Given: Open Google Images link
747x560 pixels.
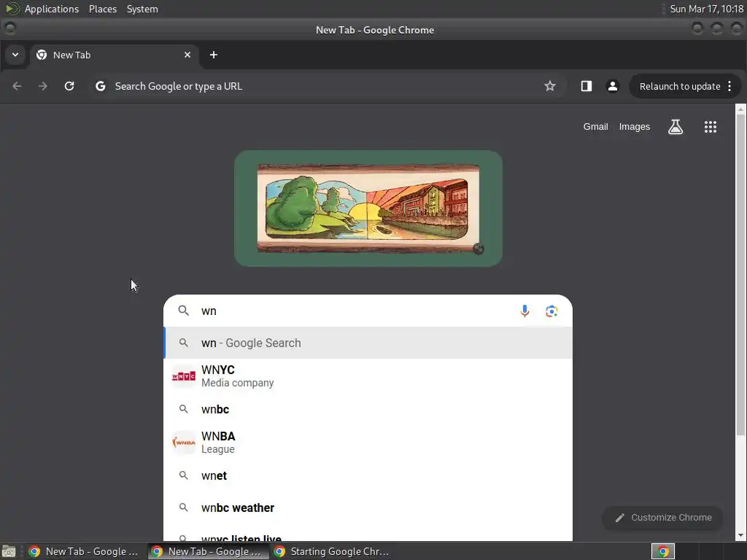Looking at the screenshot, I should [x=634, y=127].
